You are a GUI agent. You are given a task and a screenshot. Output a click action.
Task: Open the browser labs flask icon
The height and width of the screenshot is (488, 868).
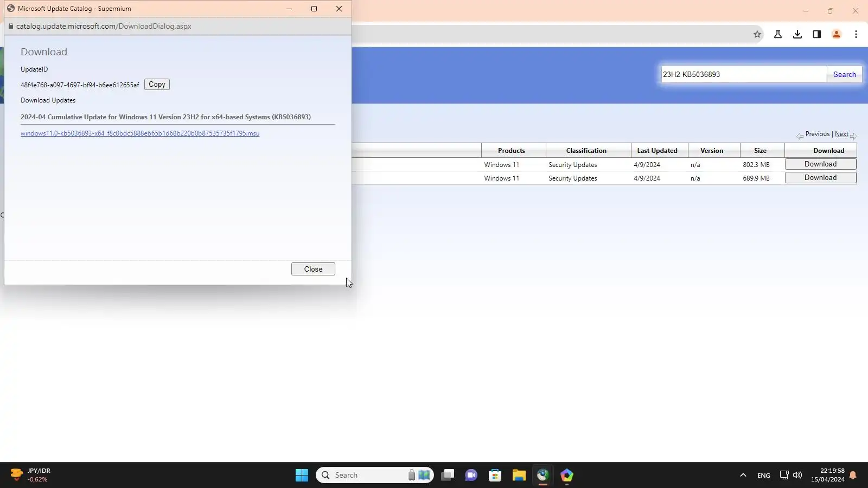click(x=777, y=34)
